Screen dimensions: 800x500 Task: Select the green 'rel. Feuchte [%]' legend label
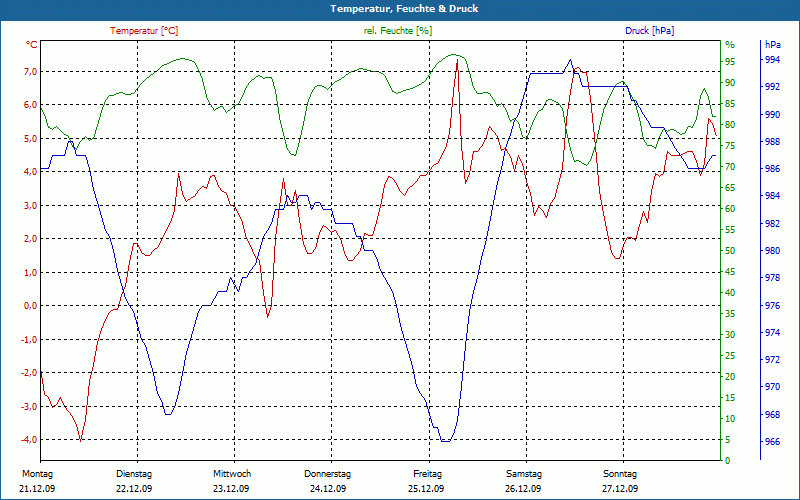tap(398, 31)
